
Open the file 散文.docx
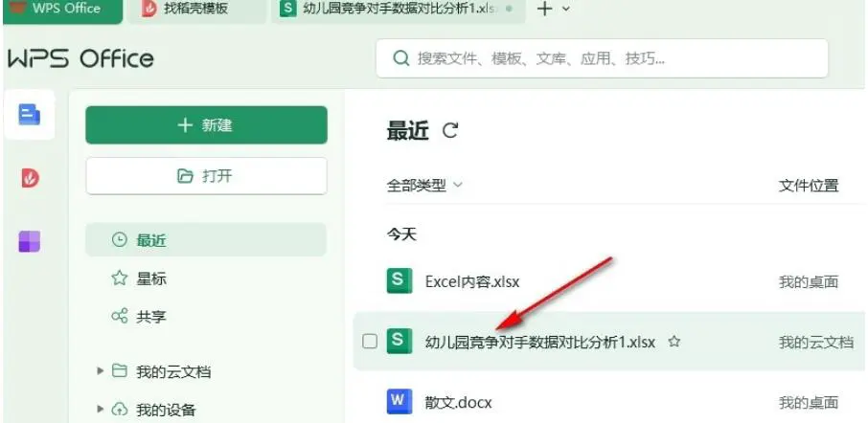point(458,402)
